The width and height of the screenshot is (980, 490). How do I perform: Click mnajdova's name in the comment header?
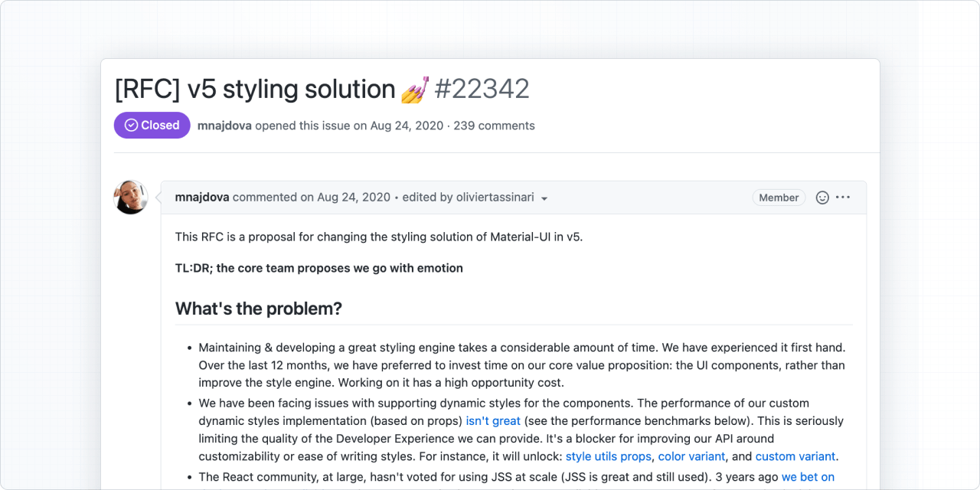[x=201, y=197]
